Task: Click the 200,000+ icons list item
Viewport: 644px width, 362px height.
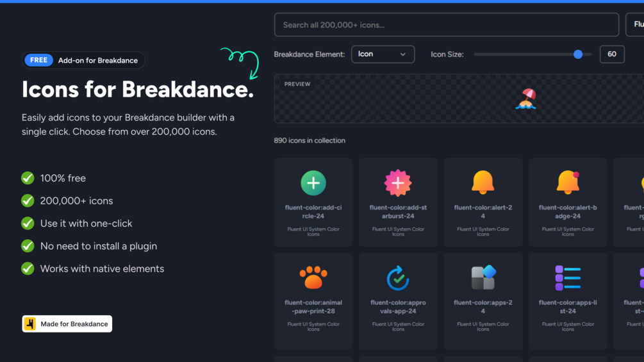Action: 76,201
